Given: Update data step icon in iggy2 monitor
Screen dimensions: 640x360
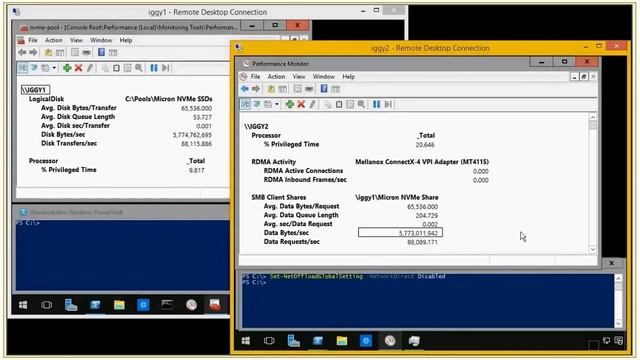Looking at the screenshot, I should (388, 104).
